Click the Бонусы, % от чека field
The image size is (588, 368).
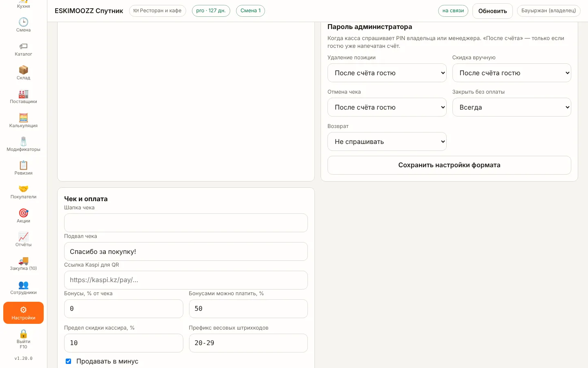point(123,309)
